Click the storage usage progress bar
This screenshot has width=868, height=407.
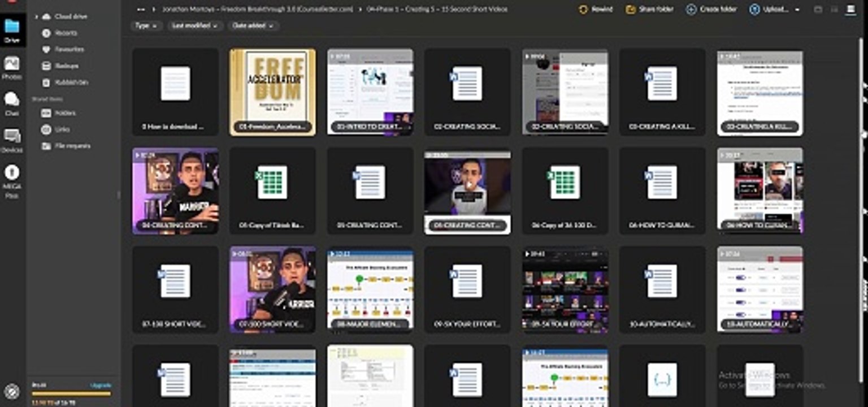71,393
